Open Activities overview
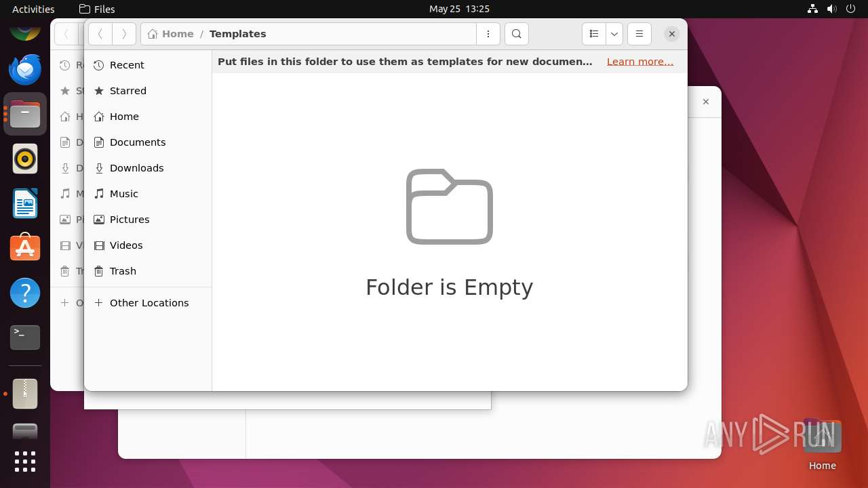The height and width of the screenshot is (488, 868). pos(33,9)
